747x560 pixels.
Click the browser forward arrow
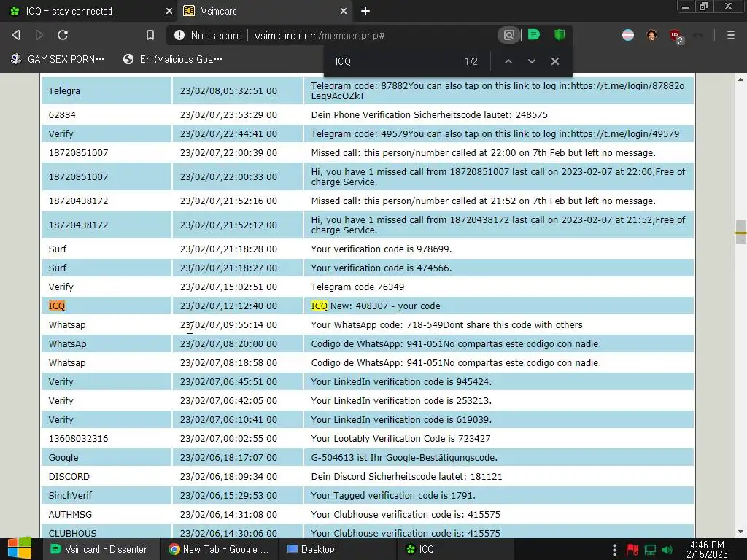click(39, 35)
